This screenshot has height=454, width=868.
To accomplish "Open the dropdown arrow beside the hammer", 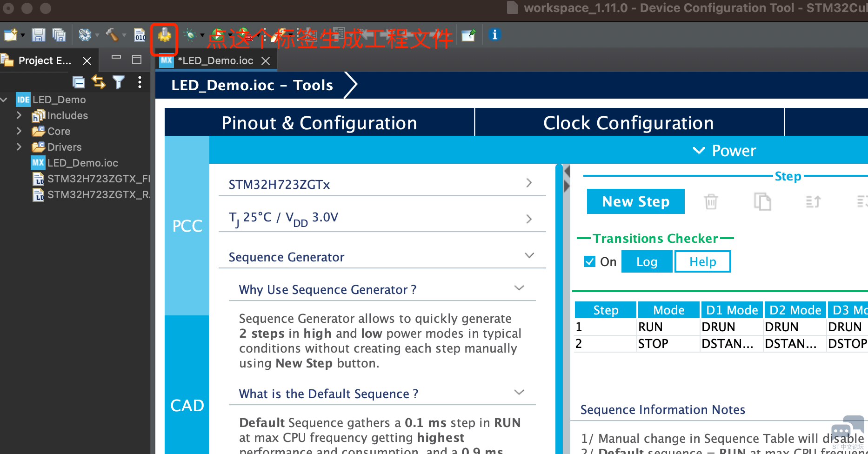I will click(x=124, y=35).
